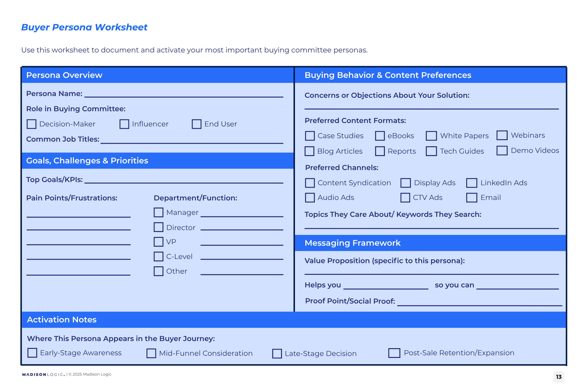588x392 pixels.
Task: Check the Case Studies format box
Action: click(310, 136)
